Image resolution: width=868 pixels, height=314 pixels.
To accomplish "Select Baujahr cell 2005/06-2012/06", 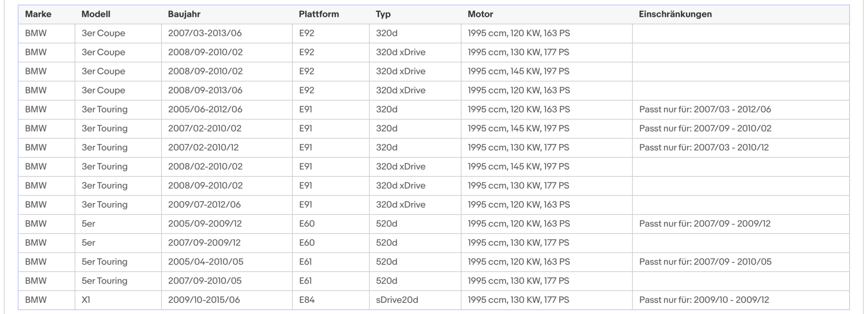I will click(x=227, y=110).
